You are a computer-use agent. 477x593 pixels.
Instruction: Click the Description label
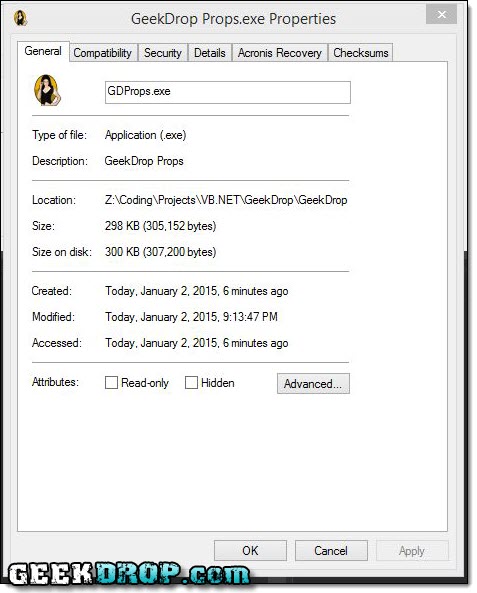[x=60, y=161]
